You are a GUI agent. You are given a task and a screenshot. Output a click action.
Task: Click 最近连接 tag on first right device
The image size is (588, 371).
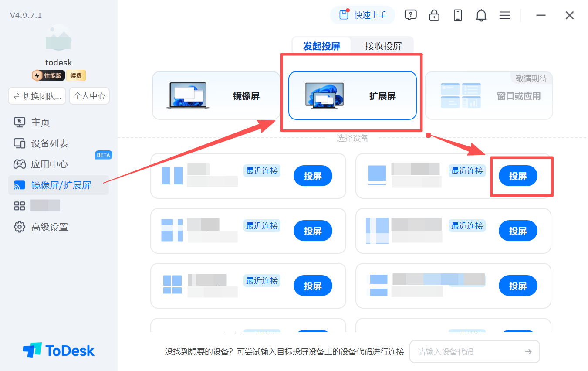point(467,171)
